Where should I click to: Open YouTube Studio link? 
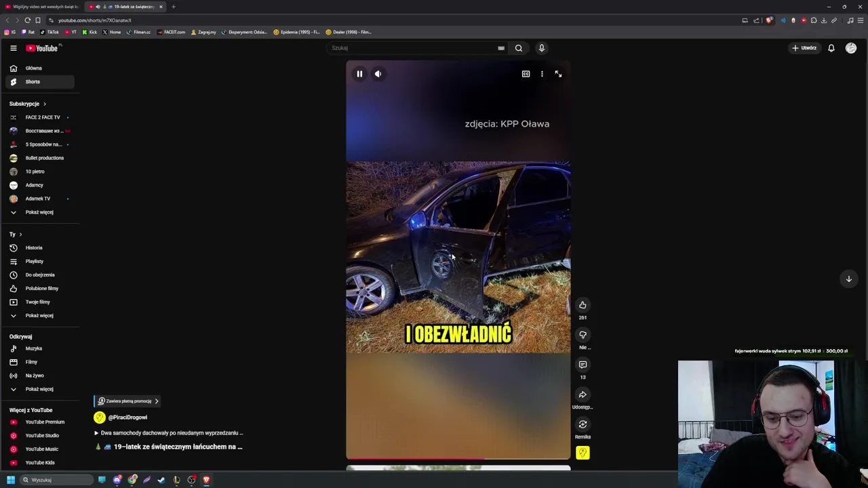click(40, 436)
